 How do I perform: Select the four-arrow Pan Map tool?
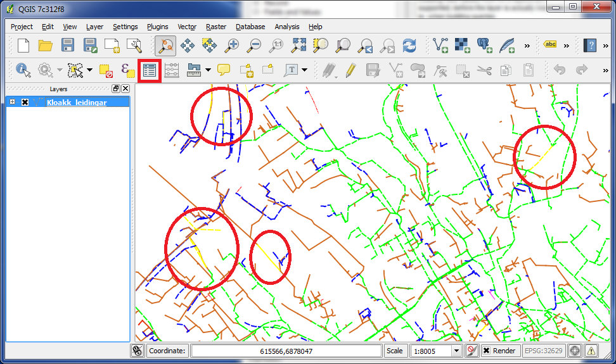(x=188, y=46)
